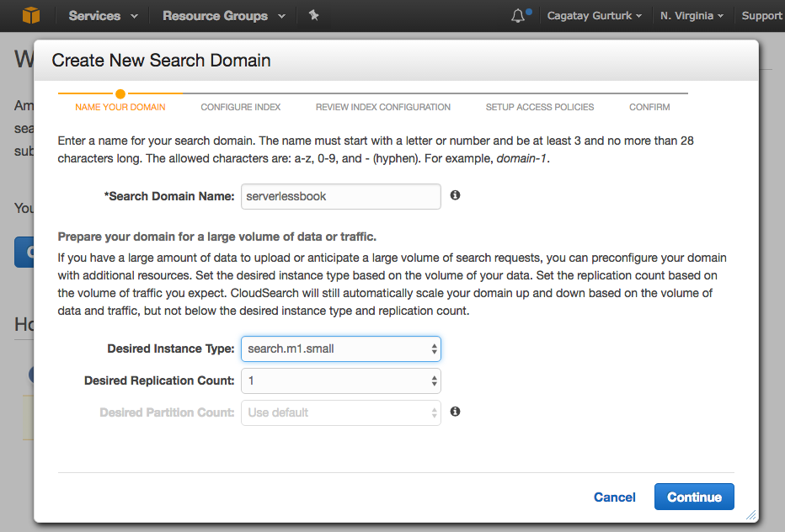Screen dimensions: 785x532
Task: Select the Configure Index step
Action: click(x=240, y=107)
